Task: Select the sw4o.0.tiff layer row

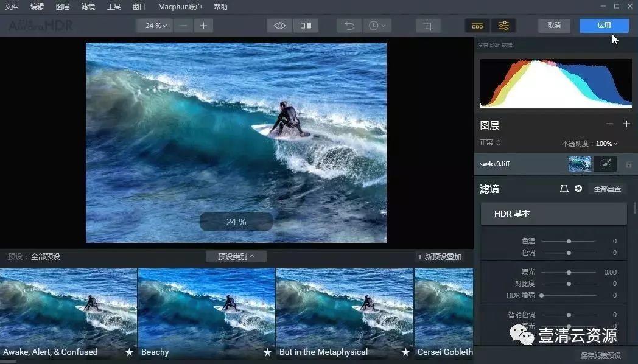Action: pyautogui.click(x=555, y=164)
